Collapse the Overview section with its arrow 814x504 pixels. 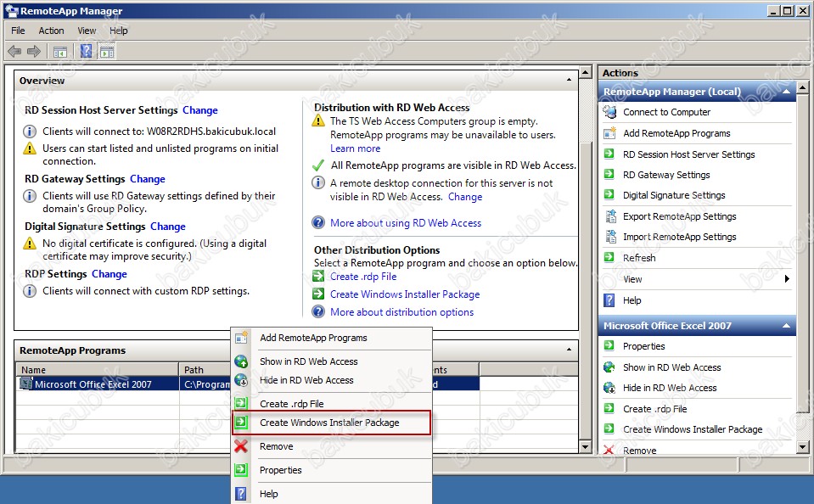click(x=569, y=80)
